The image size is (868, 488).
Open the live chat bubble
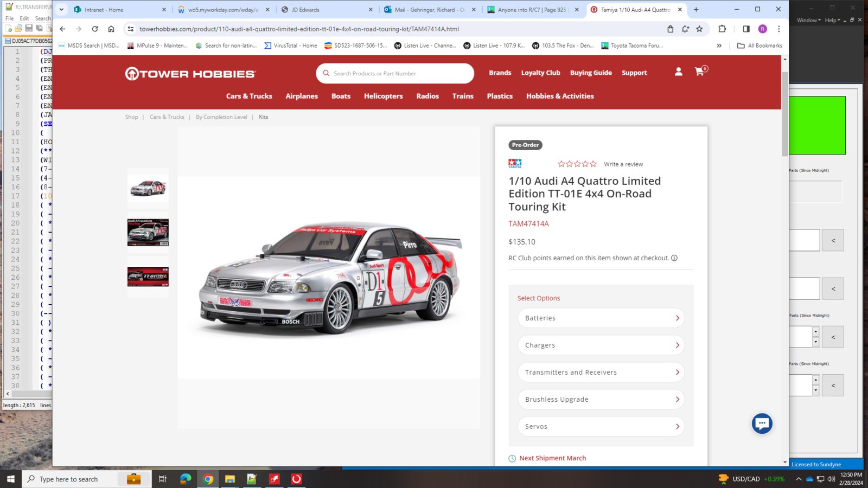[762, 423]
